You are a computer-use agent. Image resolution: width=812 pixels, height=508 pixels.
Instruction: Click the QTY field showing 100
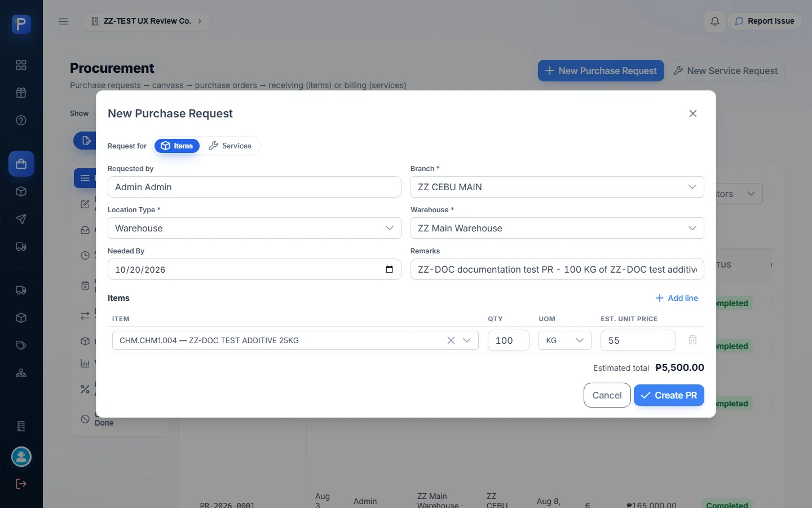coord(509,340)
